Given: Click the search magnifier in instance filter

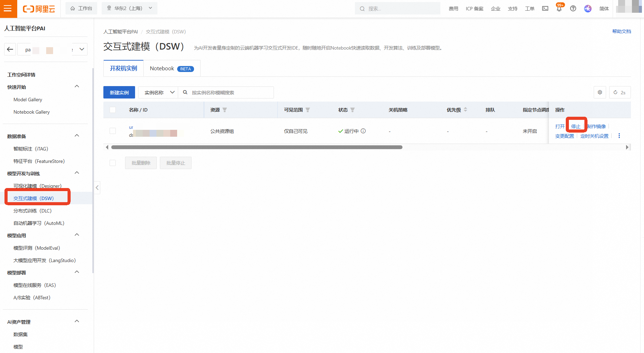Looking at the screenshot, I should pyautogui.click(x=185, y=92).
